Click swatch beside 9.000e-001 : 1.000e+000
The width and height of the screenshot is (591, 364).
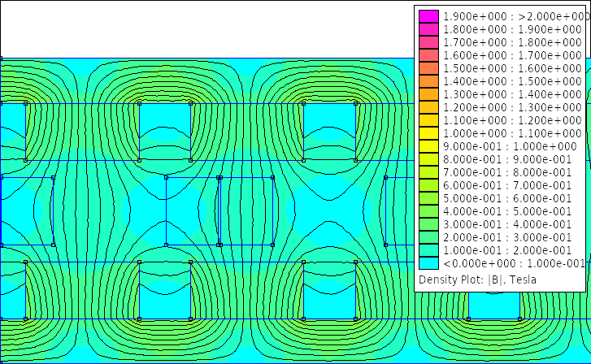428,146
